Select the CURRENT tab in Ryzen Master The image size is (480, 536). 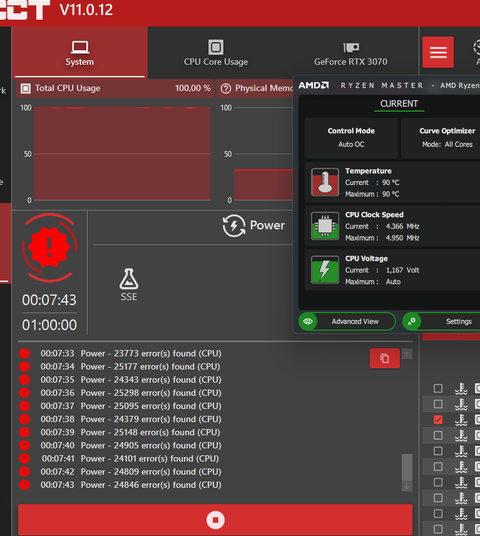coord(399,104)
